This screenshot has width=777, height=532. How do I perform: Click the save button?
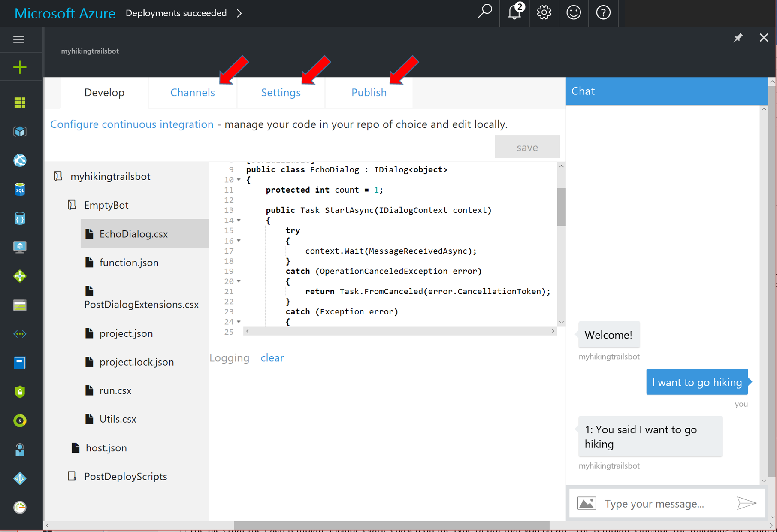(x=527, y=147)
